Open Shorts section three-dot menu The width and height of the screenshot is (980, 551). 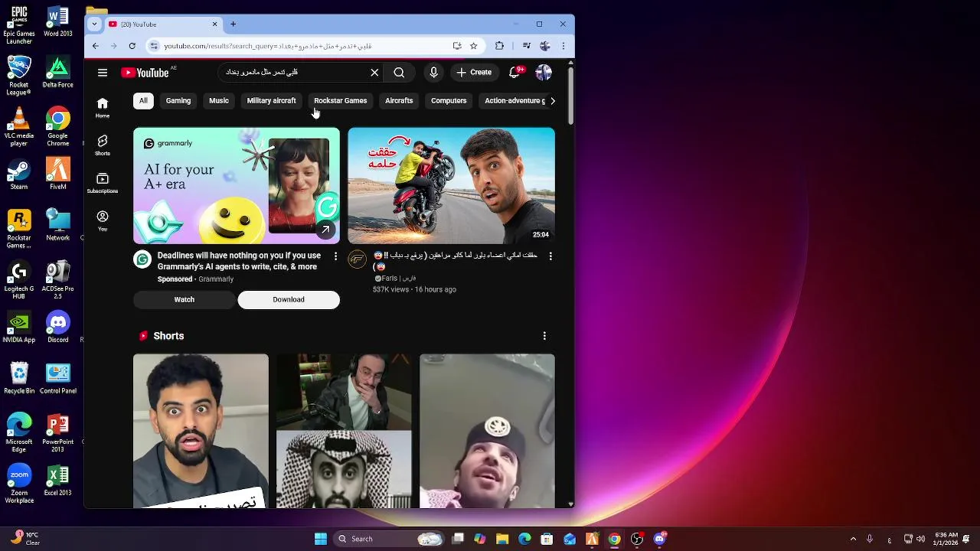point(544,336)
